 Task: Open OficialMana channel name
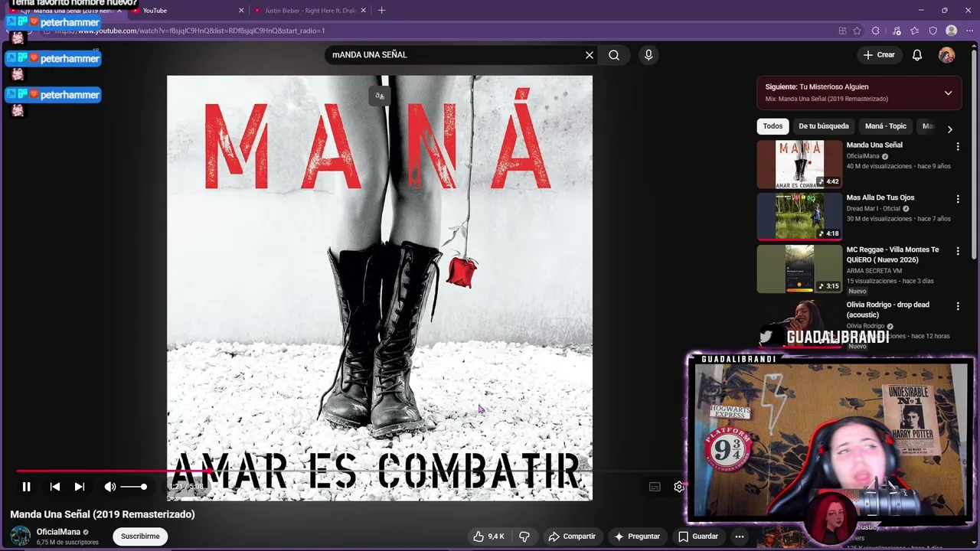click(58, 532)
